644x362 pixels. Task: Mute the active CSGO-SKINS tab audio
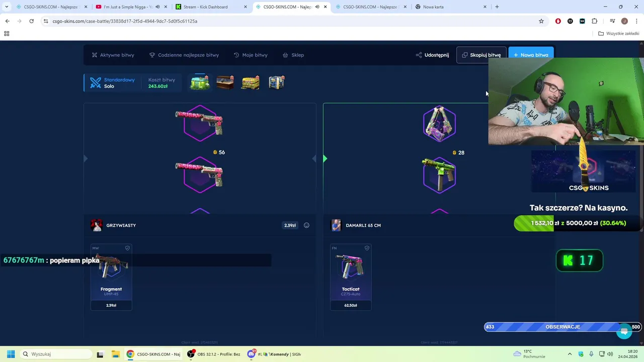tap(317, 7)
